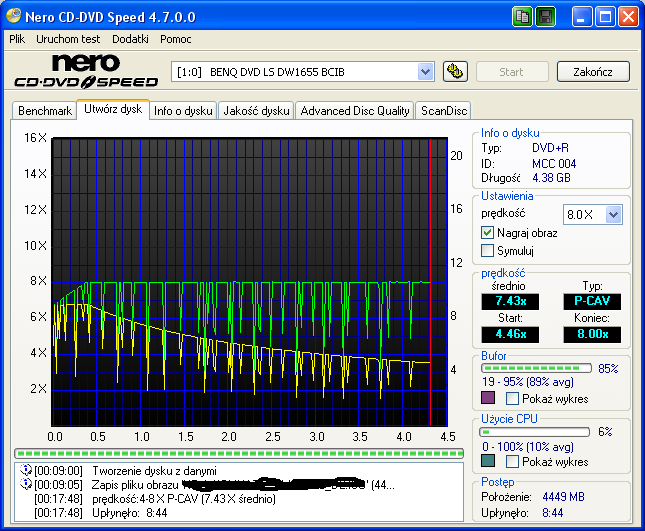Click the teal CPU graph color swatch
Viewport: 645px width, 531px height.
(x=487, y=461)
